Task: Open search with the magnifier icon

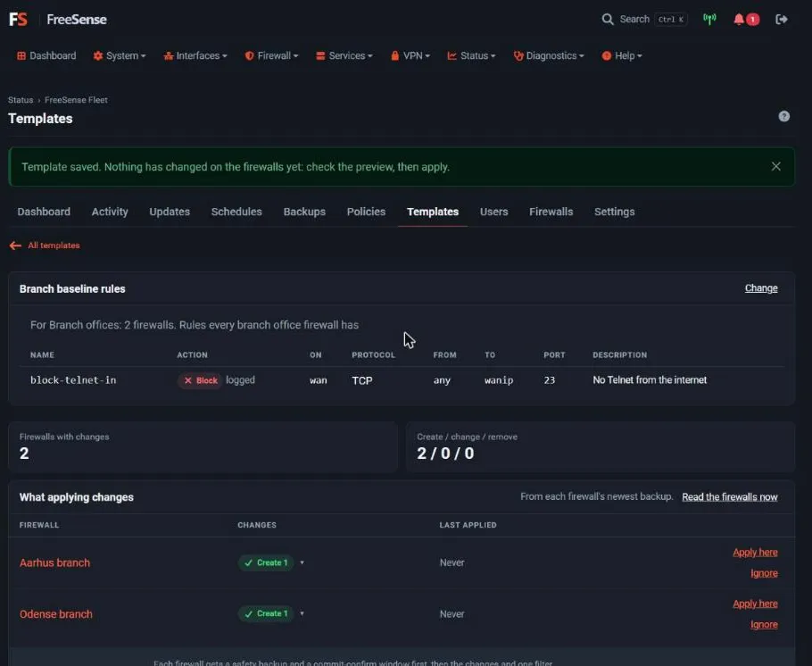Action: [608, 19]
